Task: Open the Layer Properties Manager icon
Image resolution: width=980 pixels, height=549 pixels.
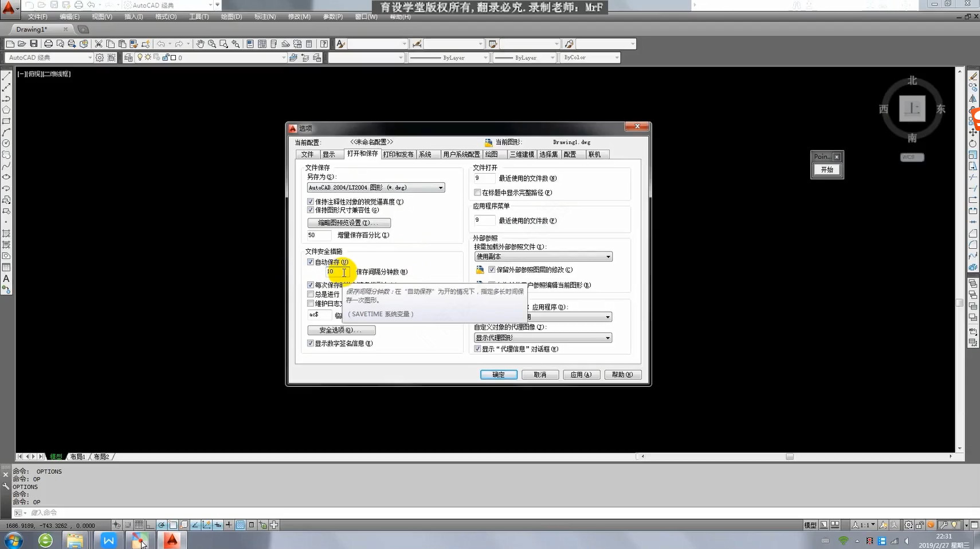Action: pyautogui.click(x=128, y=57)
